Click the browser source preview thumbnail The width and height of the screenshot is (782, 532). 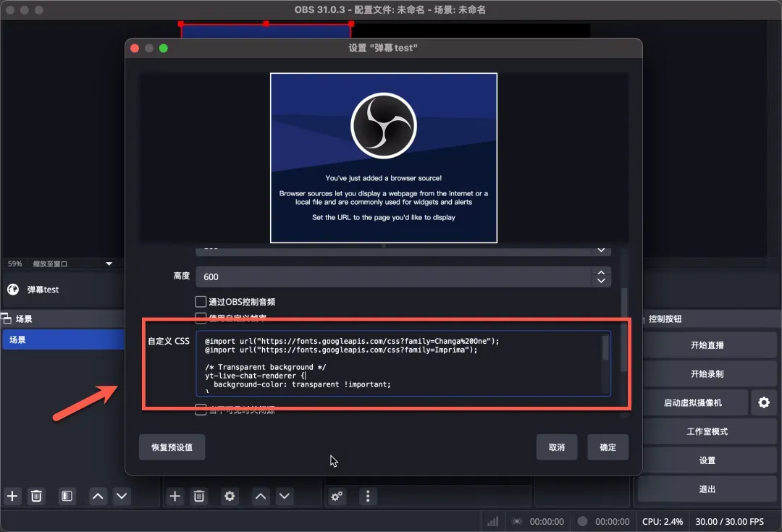(384, 158)
